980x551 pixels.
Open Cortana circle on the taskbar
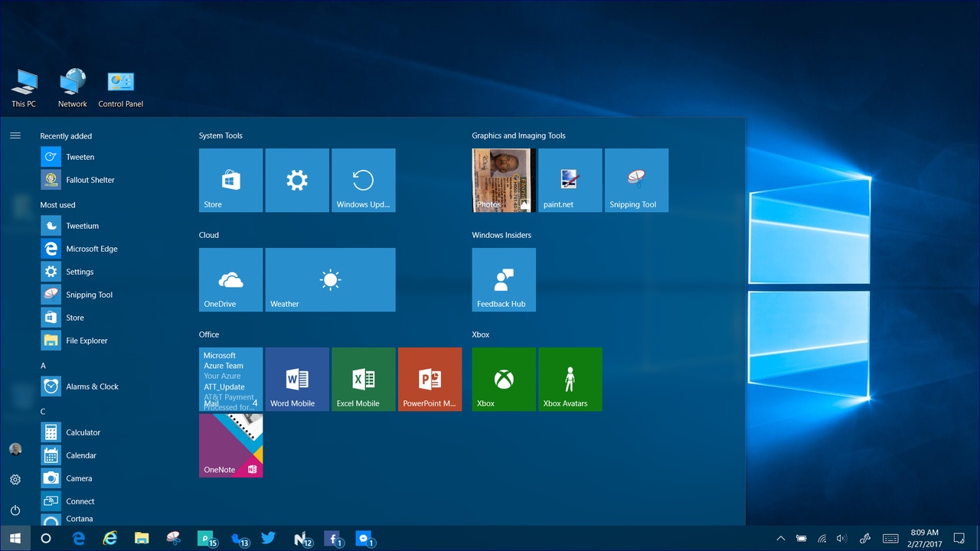(x=46, y=539)
